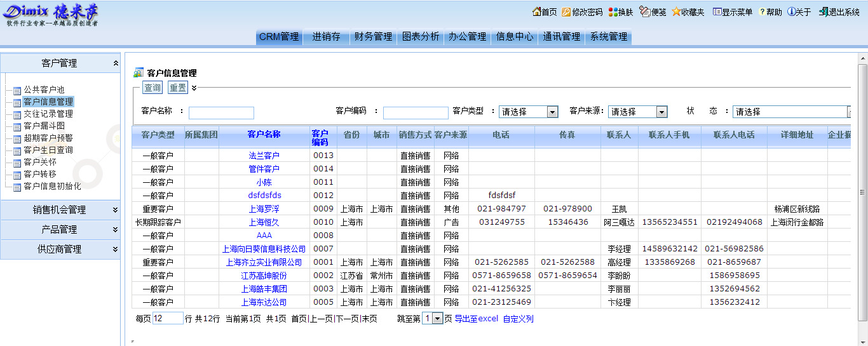The height and width of the screenshot is (346, 868).
Task: Open the 跳至第 page number dropdown
Action: 437,319
